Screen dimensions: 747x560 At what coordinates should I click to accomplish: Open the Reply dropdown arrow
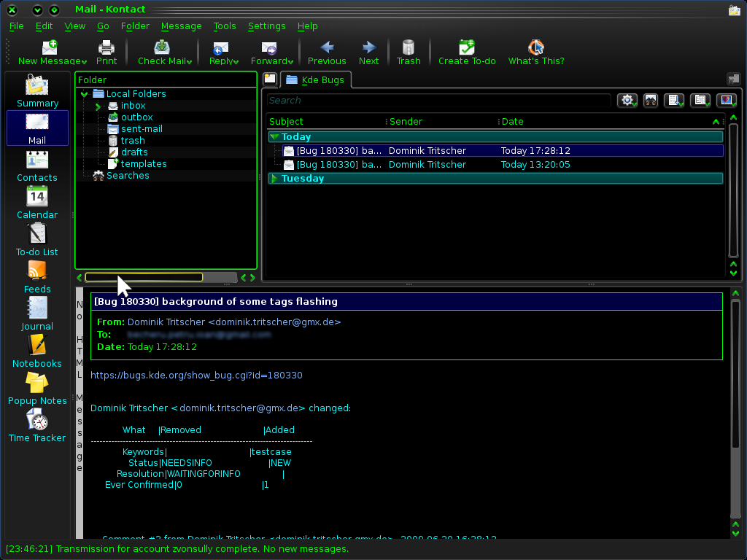236,62
